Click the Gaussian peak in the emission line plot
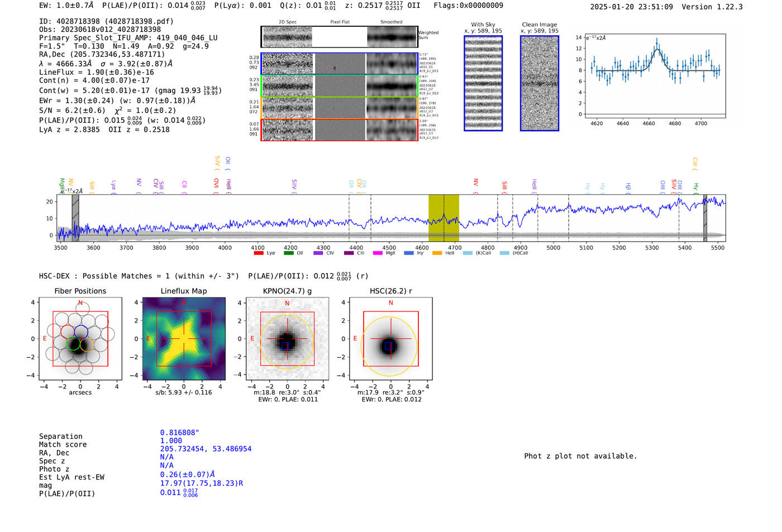Viewport: 782px width, 532px height. click(657, 50)
